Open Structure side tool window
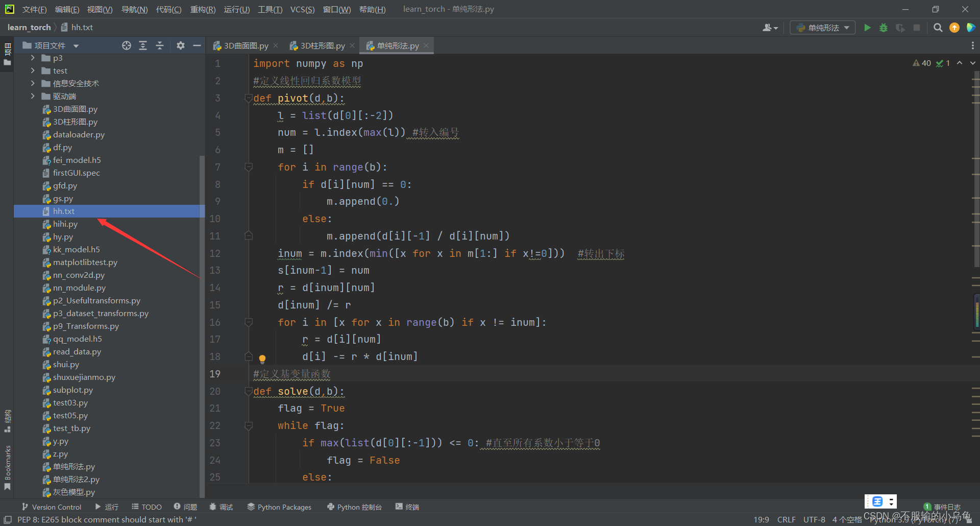Image resolution: width=980 pixels, height=526 pixels. coord(8,420)
